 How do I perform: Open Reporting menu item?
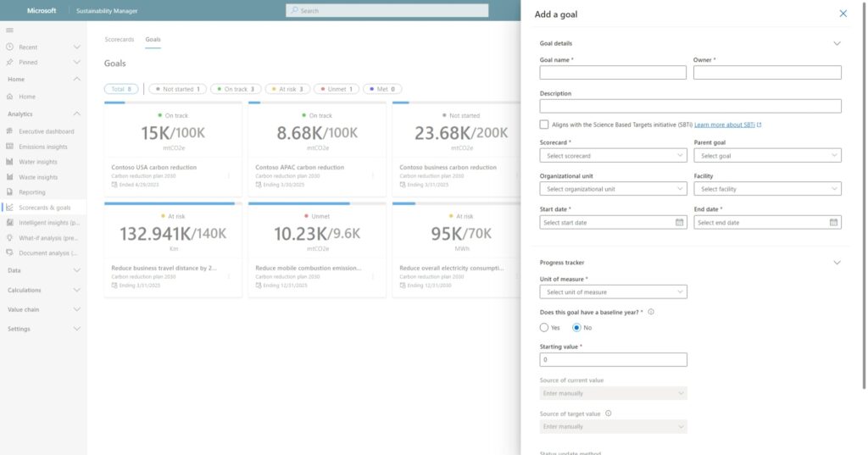(x=43, y=192)
